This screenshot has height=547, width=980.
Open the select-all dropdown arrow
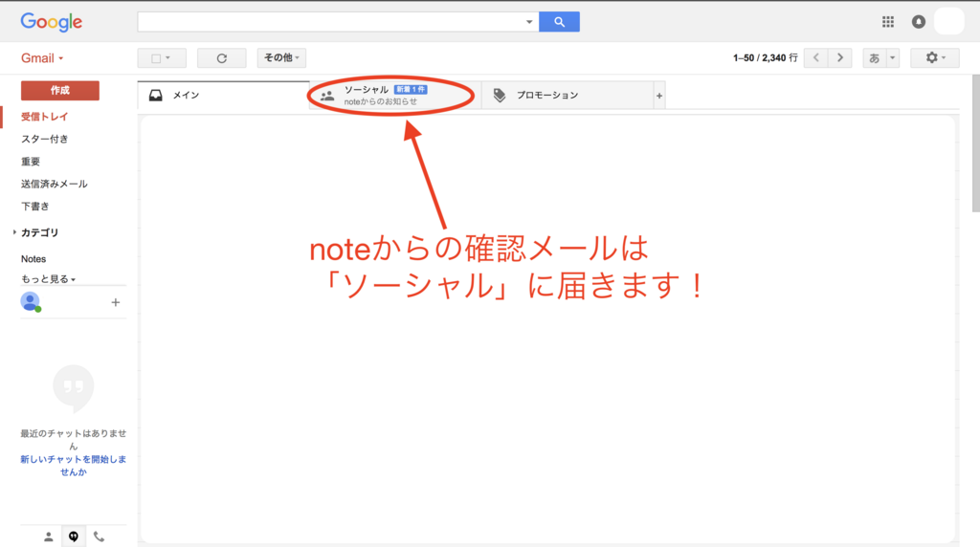[168, 58]
